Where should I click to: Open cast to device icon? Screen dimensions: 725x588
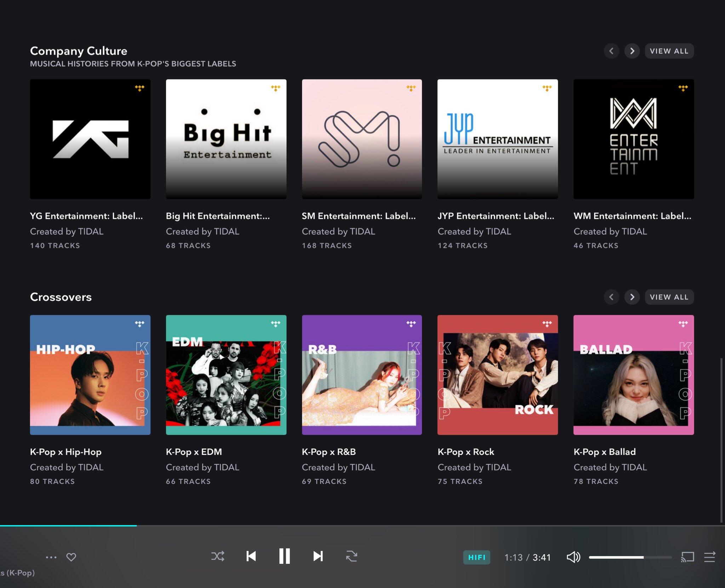(687, 557)
